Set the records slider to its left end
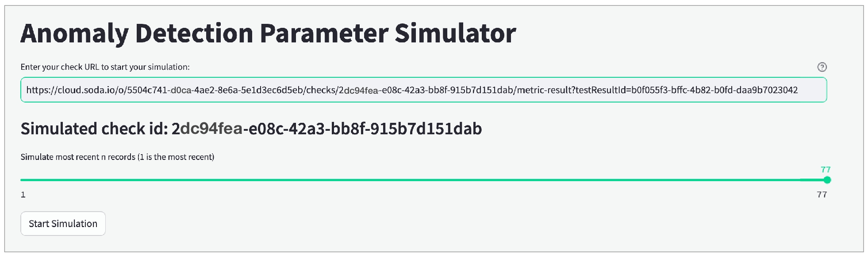868x258 pixels. 21,180
